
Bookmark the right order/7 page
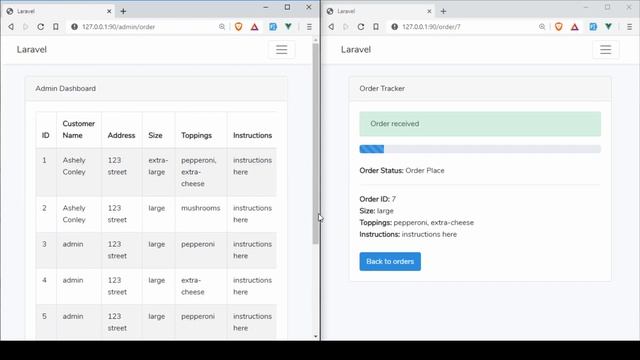coord(376,27)
